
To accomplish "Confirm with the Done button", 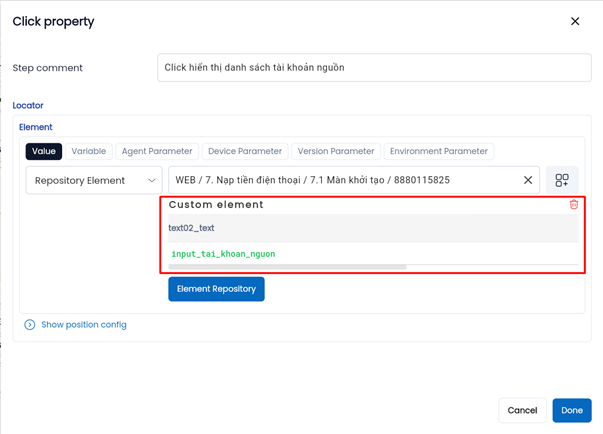I will click(x=571, y=410).
